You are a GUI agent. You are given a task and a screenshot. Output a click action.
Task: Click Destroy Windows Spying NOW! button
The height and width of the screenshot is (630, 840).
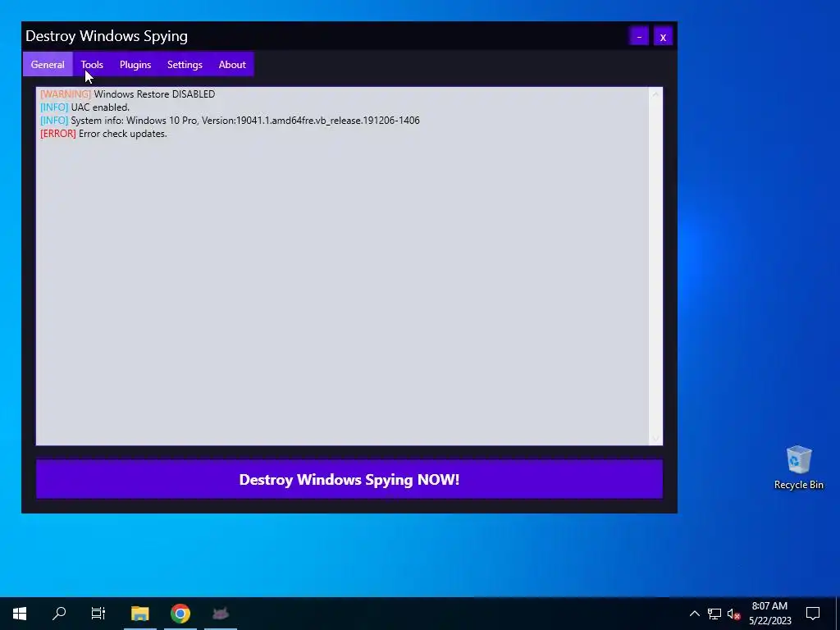click(x=349, y=479)
